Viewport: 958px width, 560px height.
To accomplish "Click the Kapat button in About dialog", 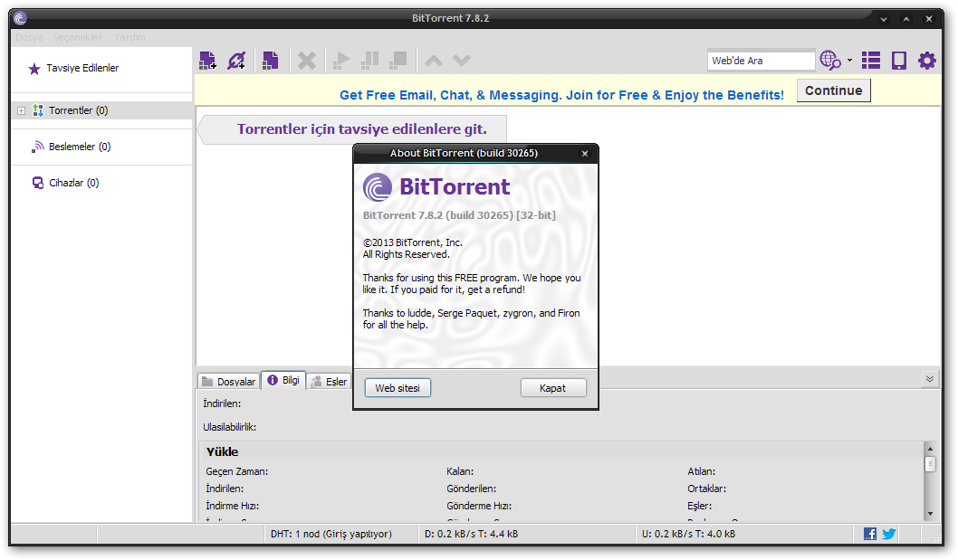I will [553, 388].
